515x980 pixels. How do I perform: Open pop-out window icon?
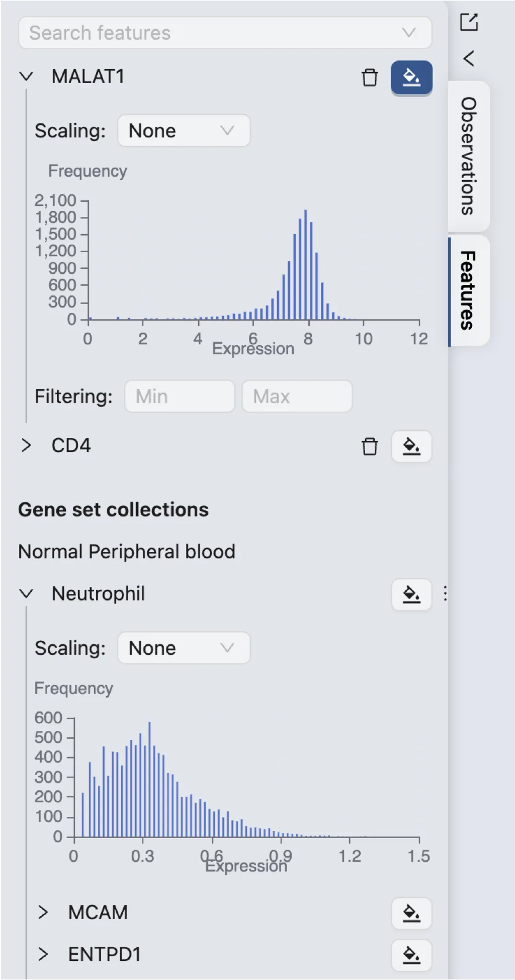click(x=469, y=22)
